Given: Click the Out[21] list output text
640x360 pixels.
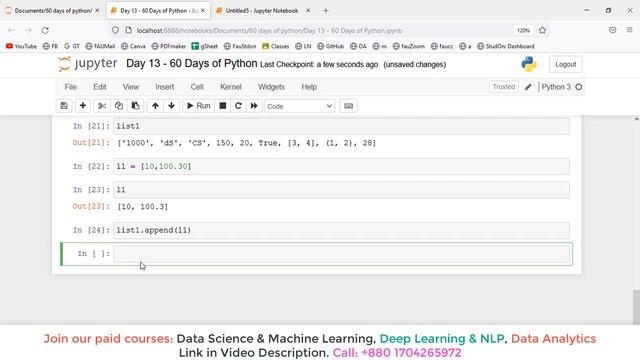Looking at the screenshot, I should coord(247,143).
